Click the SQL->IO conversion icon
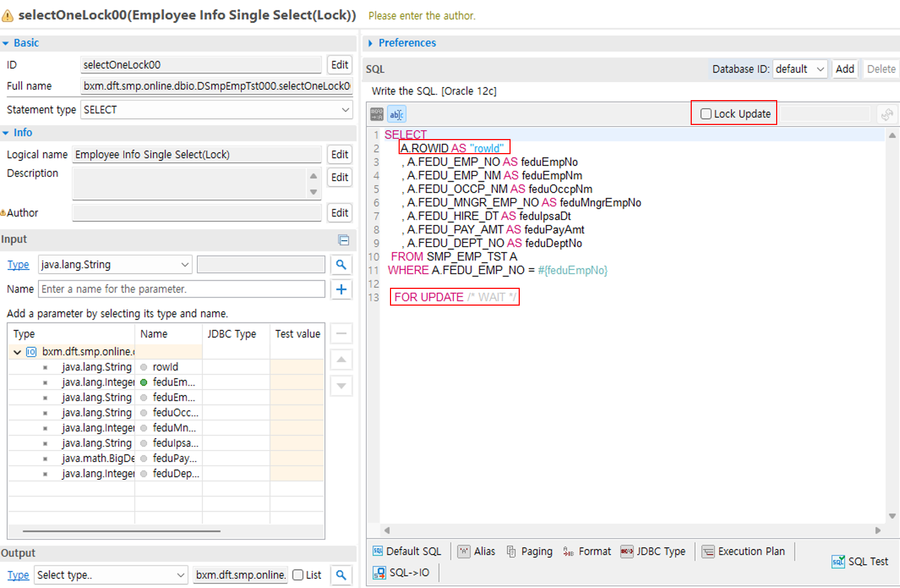Viewport: 900px width, 588px height. coord(379,572)
